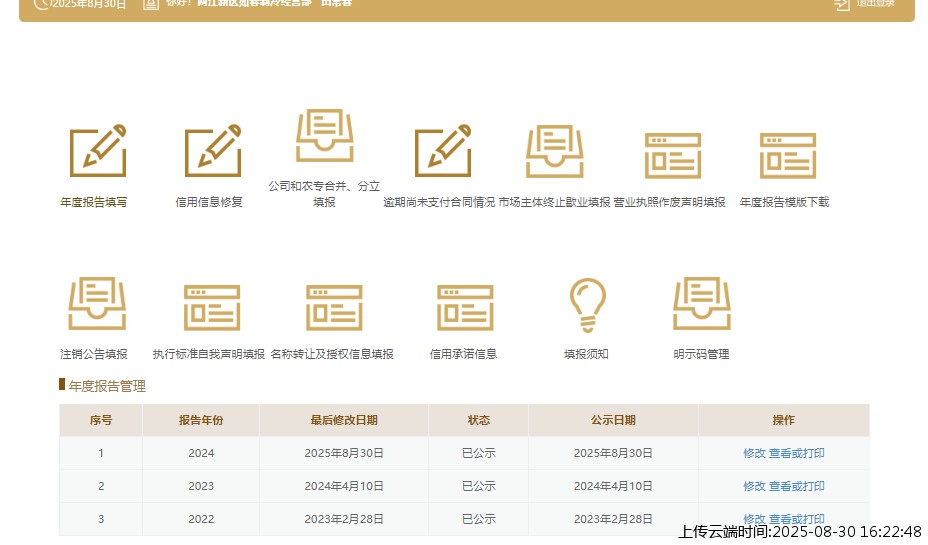Select the report year cell 2024
928x545 pixels.
tap(201, 453)
